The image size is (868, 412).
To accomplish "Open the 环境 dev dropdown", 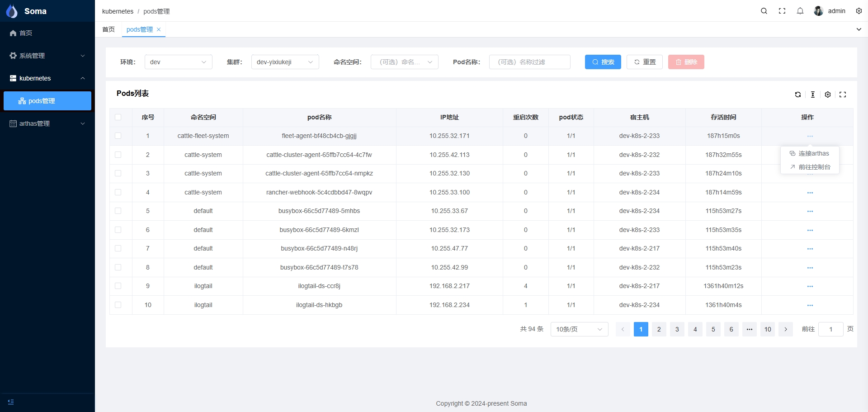I will pyautogui.click(x=178, y=62).
